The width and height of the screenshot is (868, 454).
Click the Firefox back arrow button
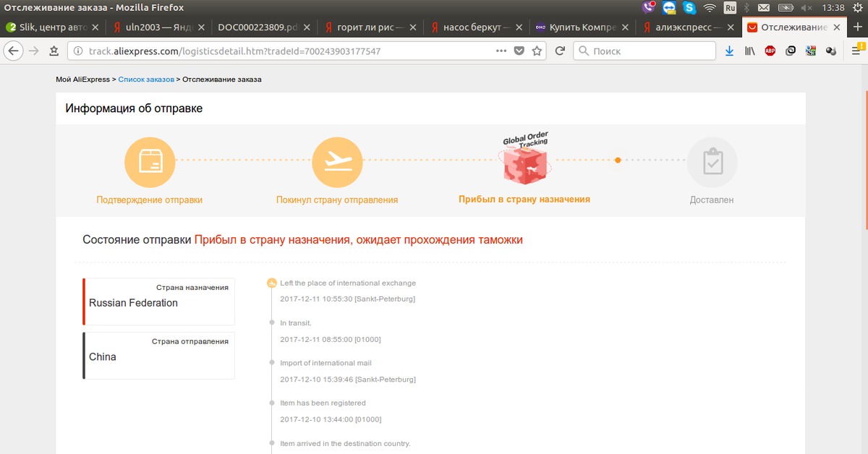click(13, 51)
